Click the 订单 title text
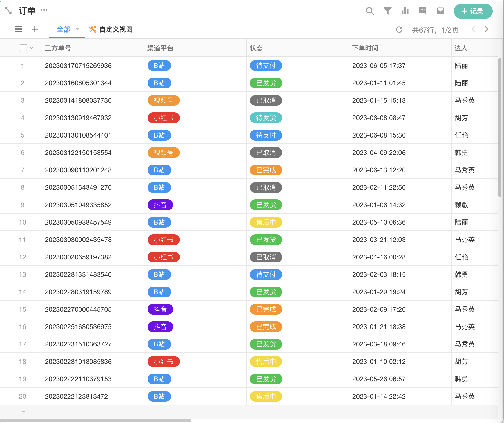The height and width of the screenshot is (423, 504). tap(27, 11)
